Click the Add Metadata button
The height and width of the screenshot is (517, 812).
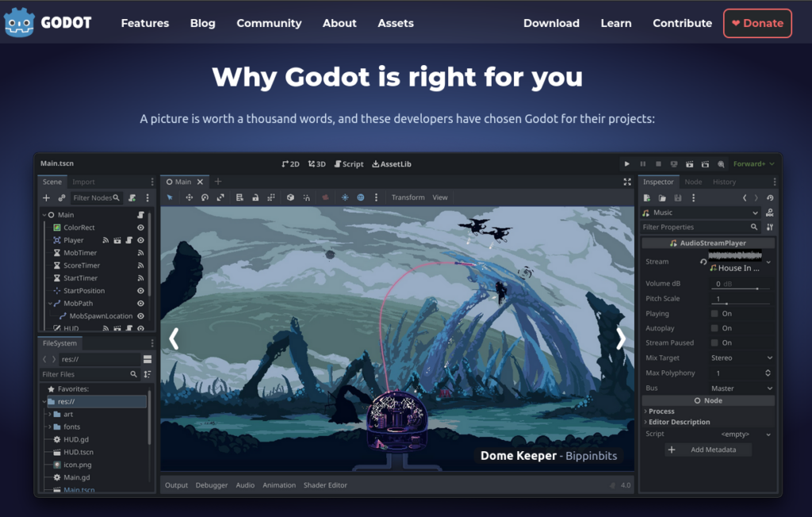(x=708, y=450)
